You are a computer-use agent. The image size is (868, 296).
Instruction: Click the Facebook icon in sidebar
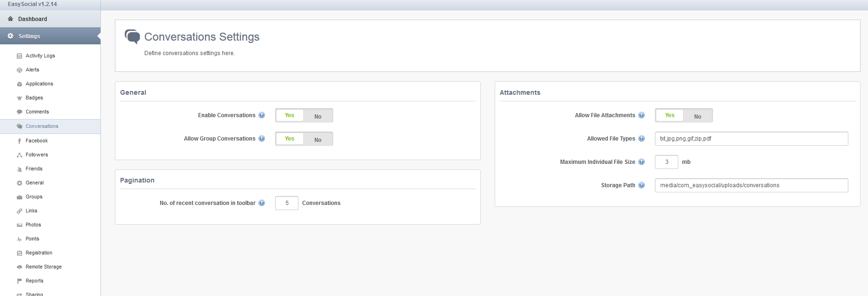pos(19,141)
